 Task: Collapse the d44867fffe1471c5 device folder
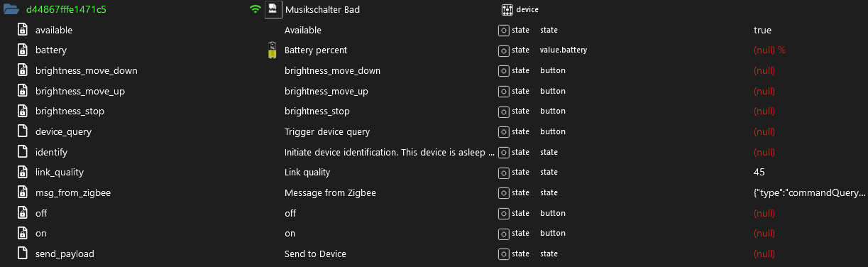tap(11, 10)
